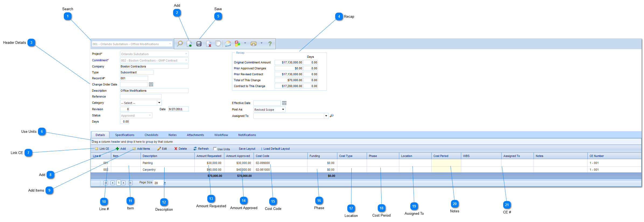The height and width of the screenshot is (222, 644).
Task: Open the Page Size dropdown
Action: pos(165,183)
